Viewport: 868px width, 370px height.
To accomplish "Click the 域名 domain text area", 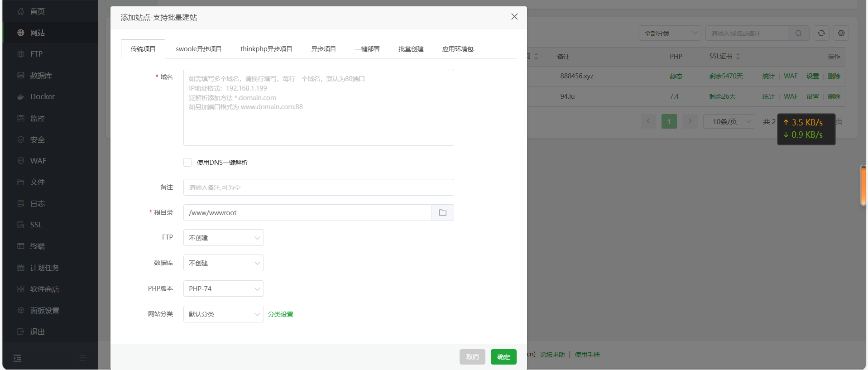I will click(318, 107).
